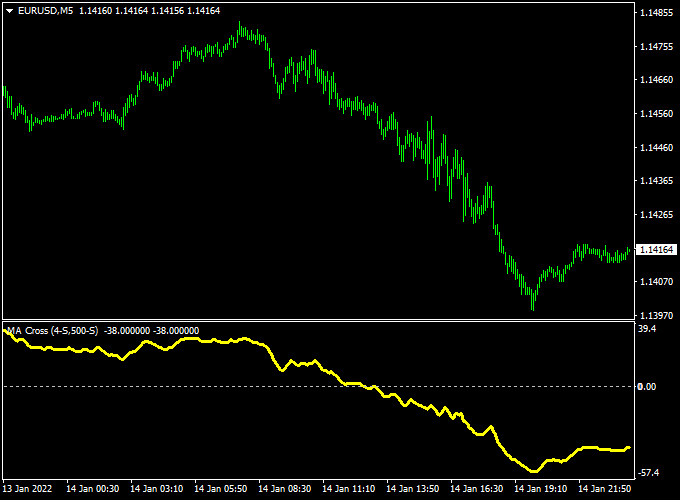The image size is (680, 500).
Task: Select price scale value 1.14560
Action: 657,114
